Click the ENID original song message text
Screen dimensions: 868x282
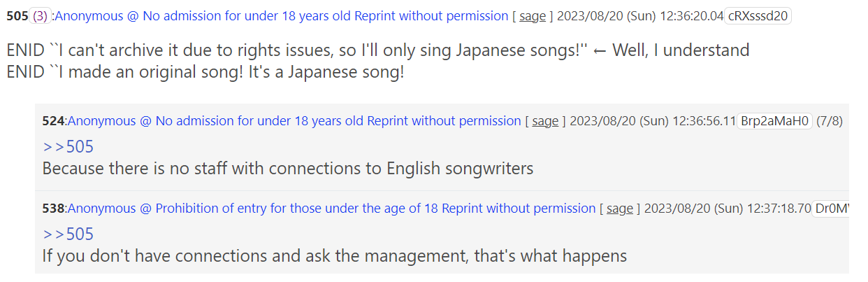205,72
